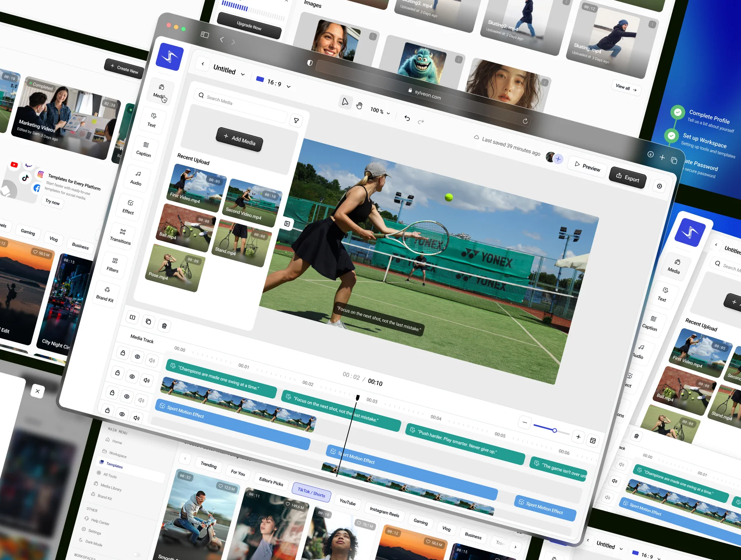Open the Text tool in the front editor sidebar

click(x=152, y=120)
